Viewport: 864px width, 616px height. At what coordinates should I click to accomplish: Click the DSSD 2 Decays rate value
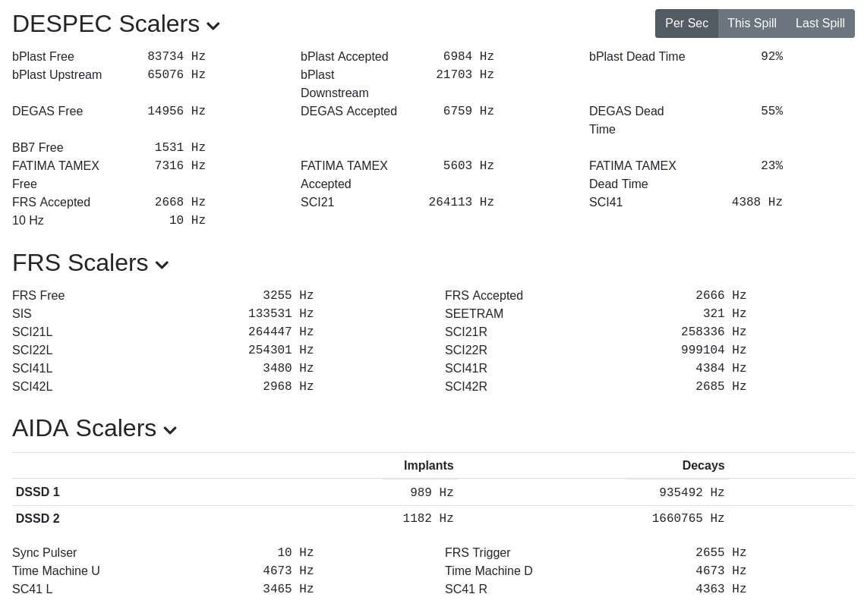click(688, 519)
